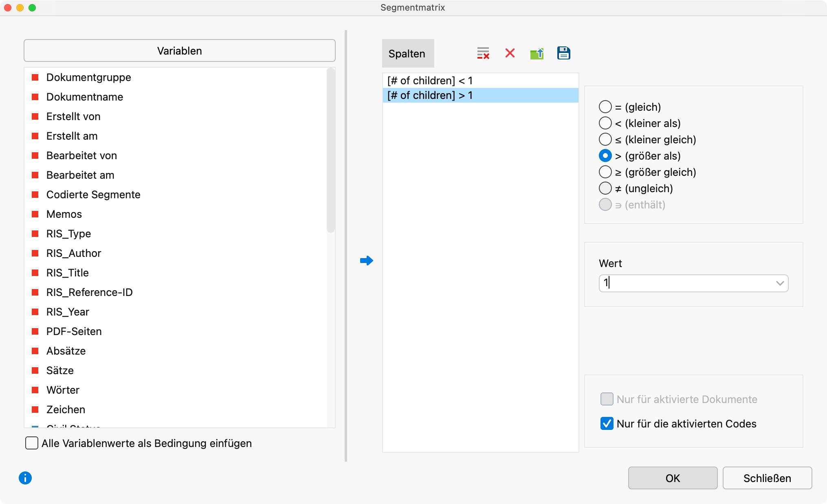Image resolution: width=827 pixels, height=504 pixels.
Task: Select the ≠ (ungleich) radio option
Action: (605, 188)
